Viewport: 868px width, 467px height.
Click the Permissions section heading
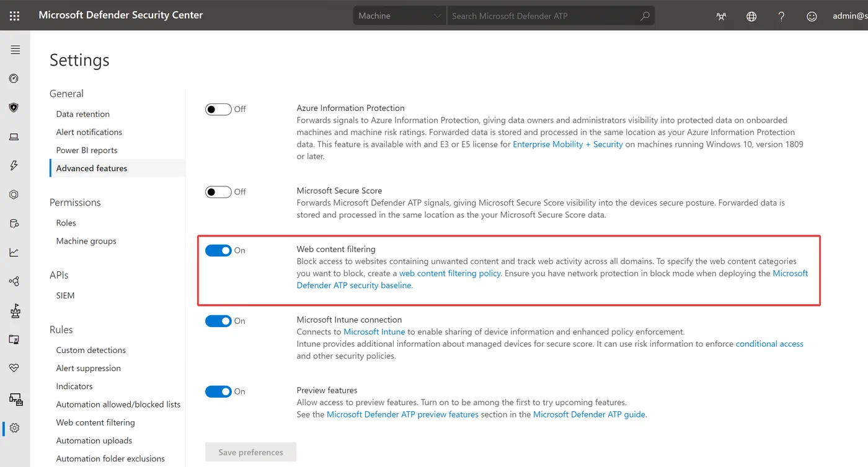(75, 203)
